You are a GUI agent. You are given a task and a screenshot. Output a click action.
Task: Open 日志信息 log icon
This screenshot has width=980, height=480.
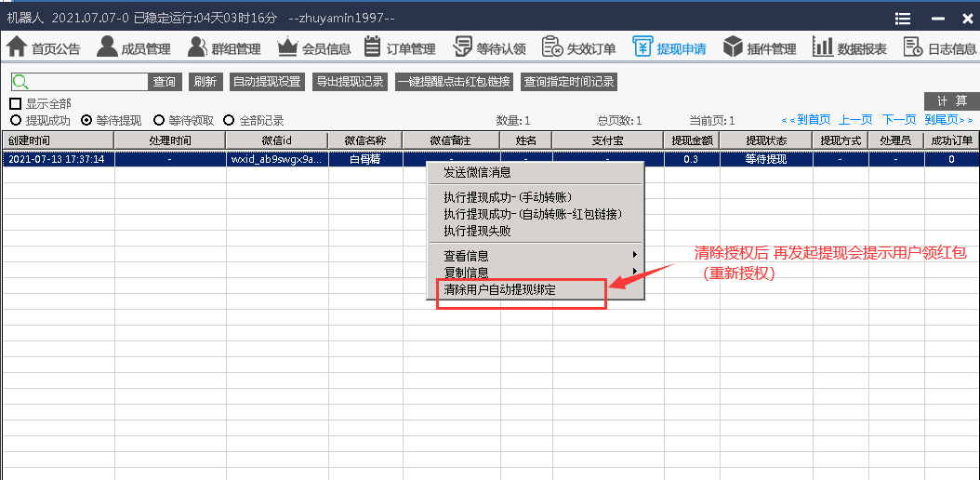(912, 47)
